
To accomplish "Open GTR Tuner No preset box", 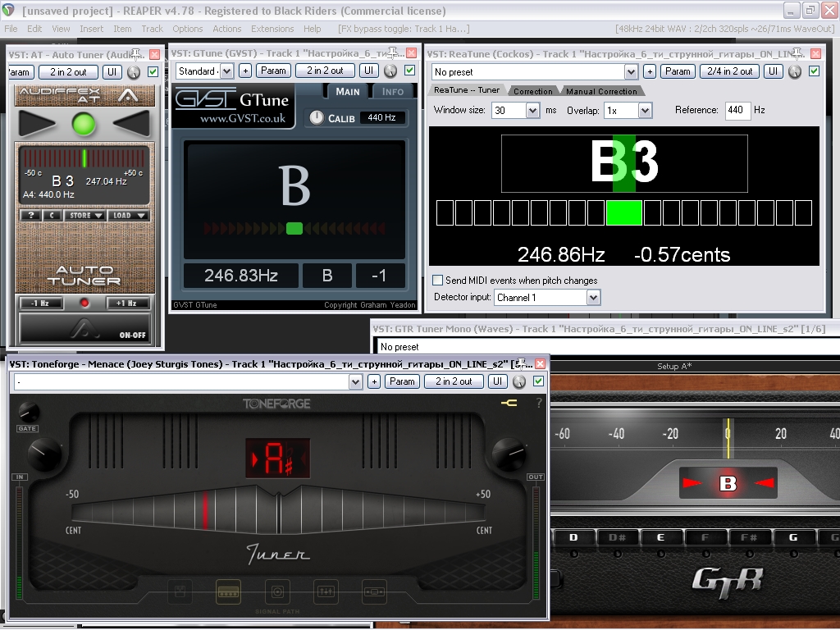I will click(x=609, y=347).
